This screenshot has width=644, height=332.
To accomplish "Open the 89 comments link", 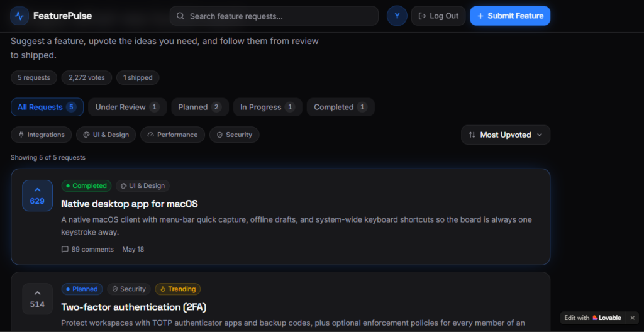I will pyautogui.click(x=87, y=250).
